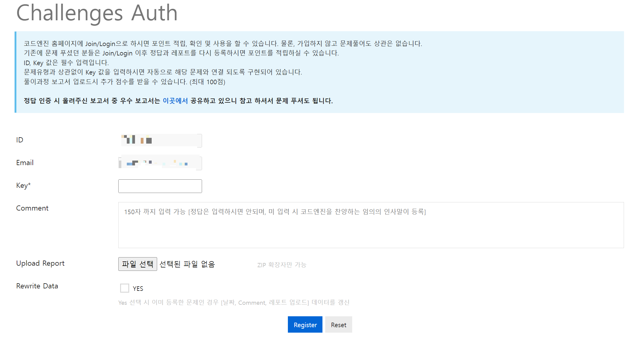
Task: Click the ZIP 확장자만 가능 hint text
Action: pos(282,265)
